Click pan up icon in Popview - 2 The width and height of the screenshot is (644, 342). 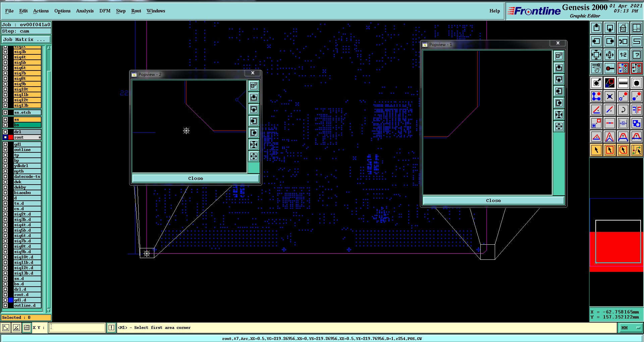(254, 98)
